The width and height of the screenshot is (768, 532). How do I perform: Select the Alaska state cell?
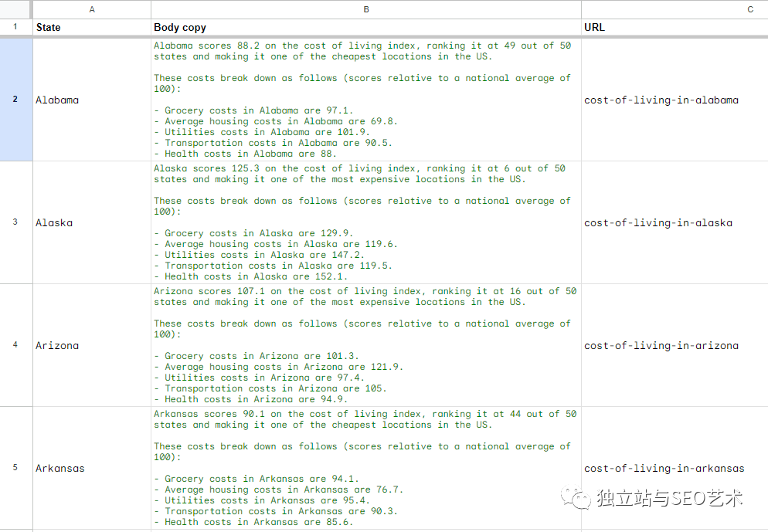pyautogui.click(x=92, y=222)
